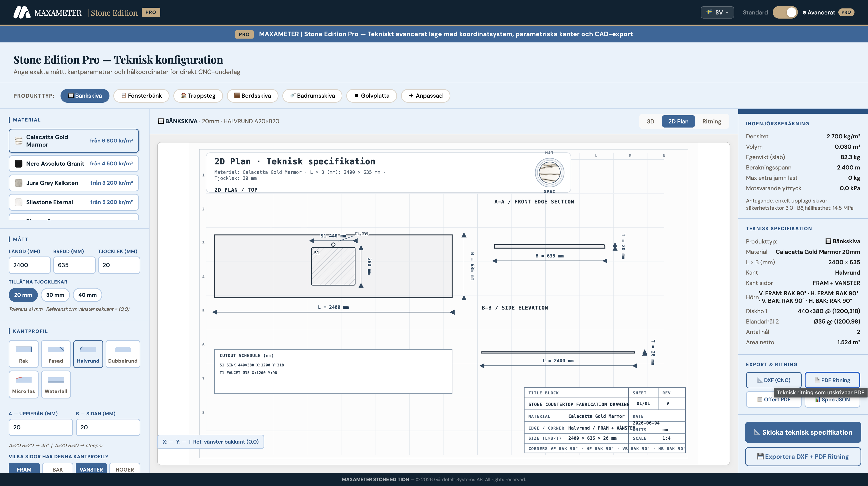The height and width of the screenshot is (486, 868).
Task: Select the Rak edge profile icon
Action: click(x=24, y=350)
